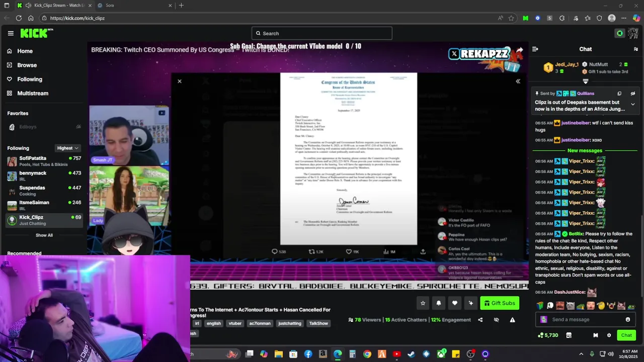Open bennymack channel
The width and height of the screenshot is (644, 362).
click(x=44, y=175)
